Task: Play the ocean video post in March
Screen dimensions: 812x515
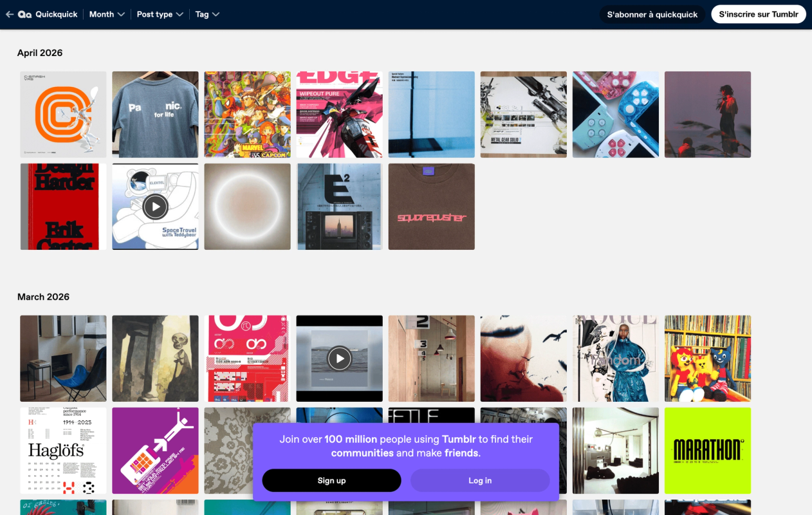Action: [340, 359]
